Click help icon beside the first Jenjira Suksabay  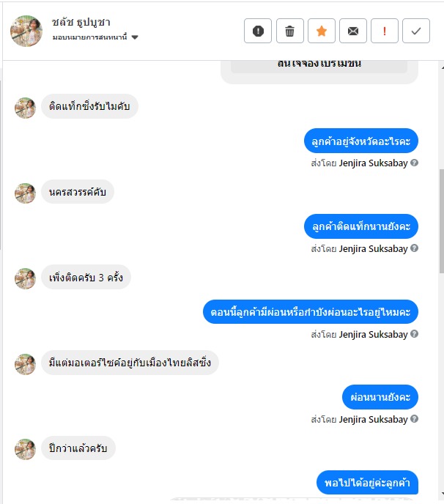415,163
